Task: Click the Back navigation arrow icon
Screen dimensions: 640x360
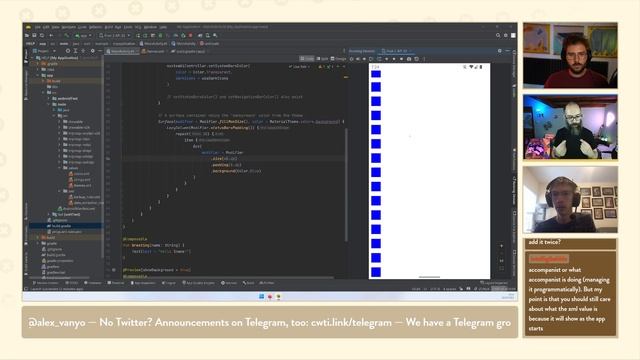Action: click(51, 36)
